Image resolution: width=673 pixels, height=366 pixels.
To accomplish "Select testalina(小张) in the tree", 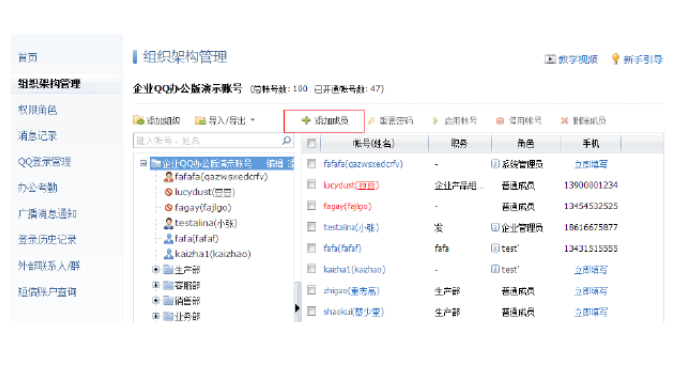I will (206, 223).
